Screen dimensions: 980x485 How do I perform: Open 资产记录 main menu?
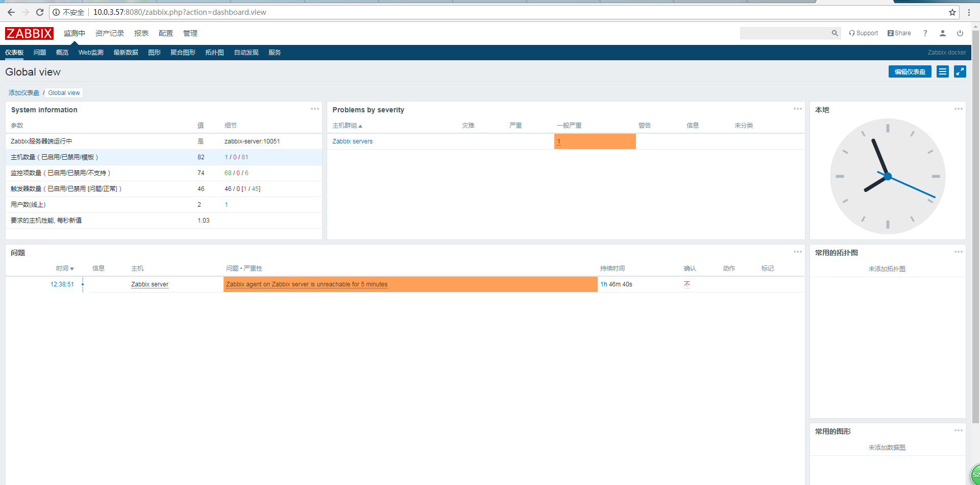[x=110, y=33]
